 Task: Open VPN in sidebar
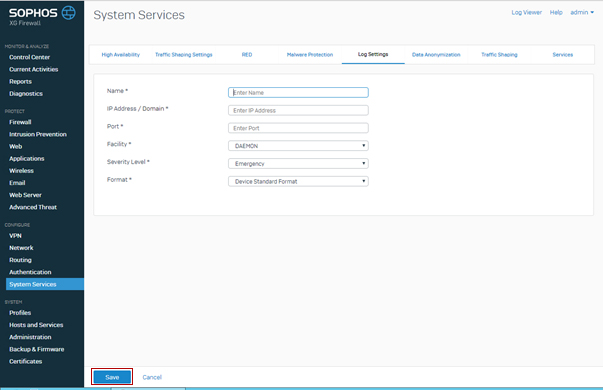tap(15, 235)
